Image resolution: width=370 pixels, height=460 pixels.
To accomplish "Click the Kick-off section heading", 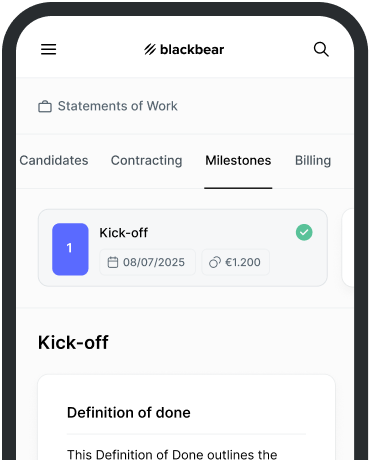I will (x=73, y=342).
